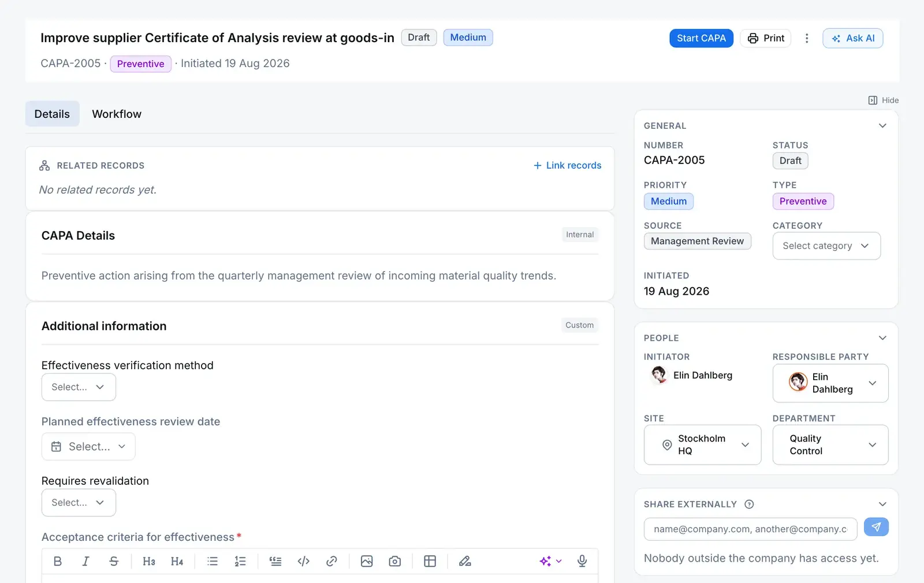Viewport: 924px width, 583px height.
Task: Click the Start CAPA button
Action: click(x=701, y=38)
